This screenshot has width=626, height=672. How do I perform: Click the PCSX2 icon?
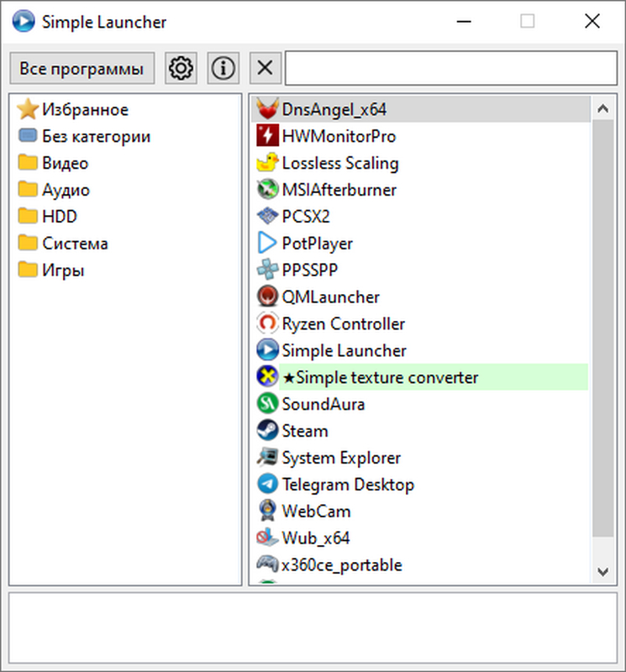coord(267,216)
